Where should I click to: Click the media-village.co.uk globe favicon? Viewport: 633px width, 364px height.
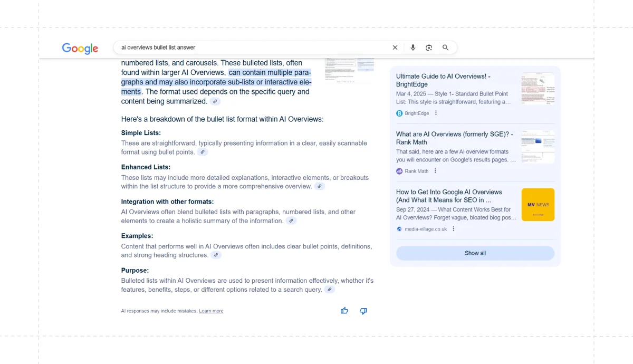point(399,229)
